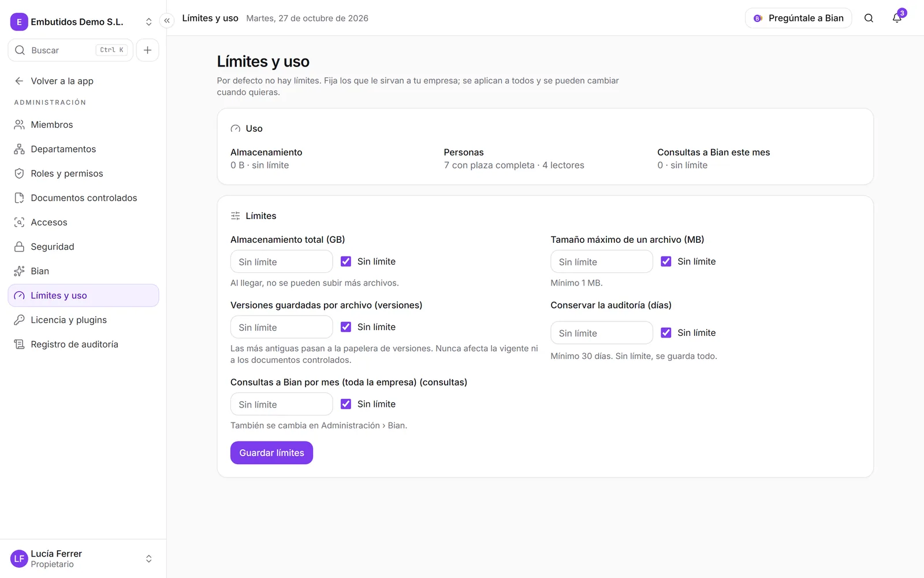
Task: Click the Licencia y plugins key icon
Action: (x=19, y=320)
